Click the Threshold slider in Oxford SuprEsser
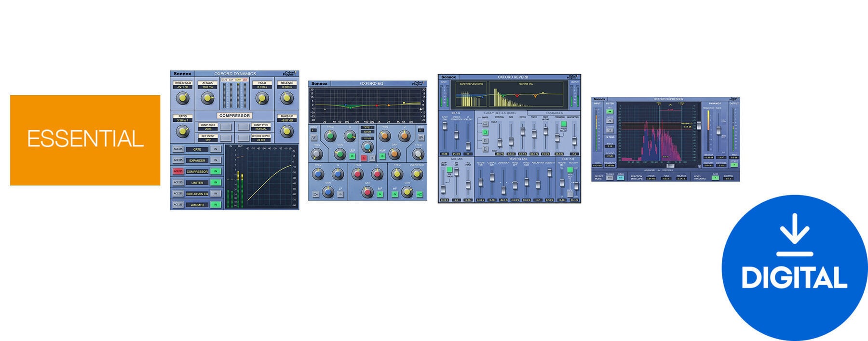The width and height of the screenshot is (868, 341). [x=699, y=126]
